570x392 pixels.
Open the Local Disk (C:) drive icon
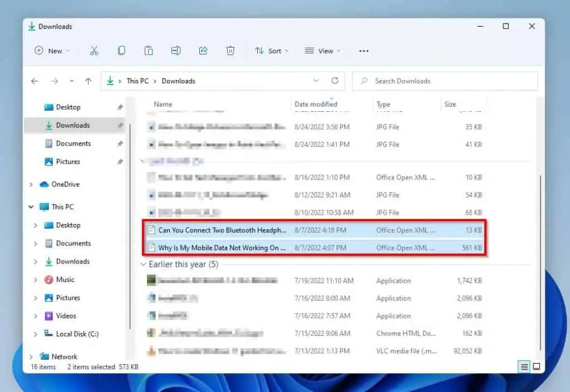click(x=49, y=334)
